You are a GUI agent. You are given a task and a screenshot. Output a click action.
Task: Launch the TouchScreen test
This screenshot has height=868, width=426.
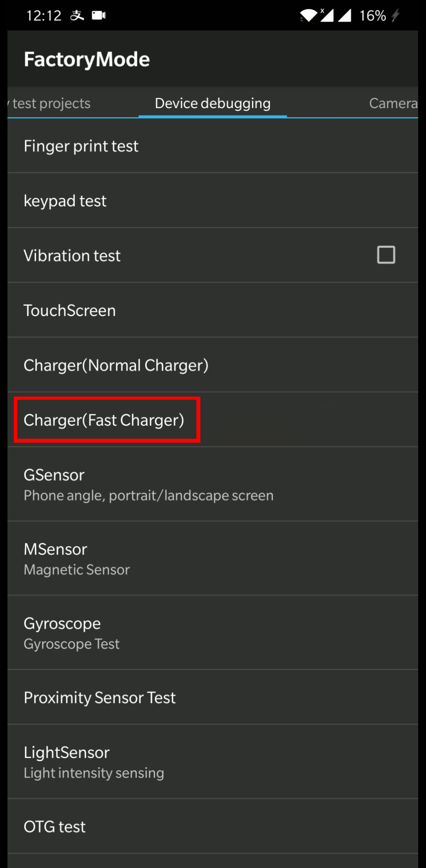tap(213, 310)
